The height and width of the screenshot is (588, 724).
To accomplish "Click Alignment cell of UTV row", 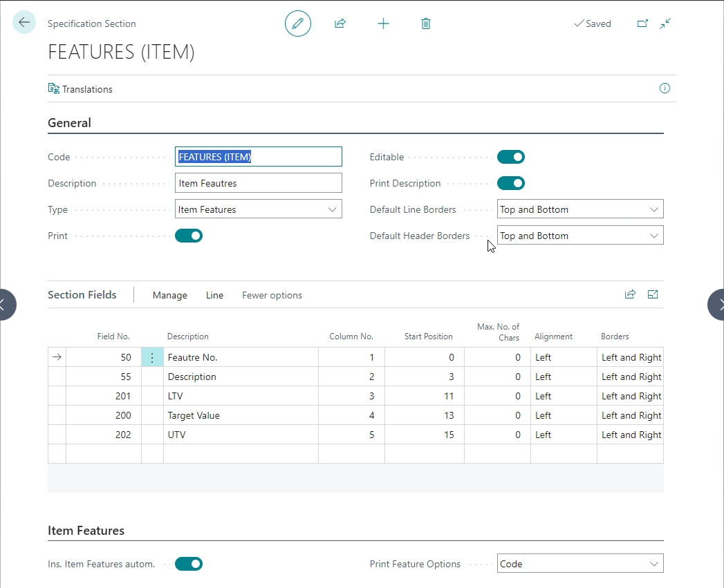I will click(x=564, y=435).
